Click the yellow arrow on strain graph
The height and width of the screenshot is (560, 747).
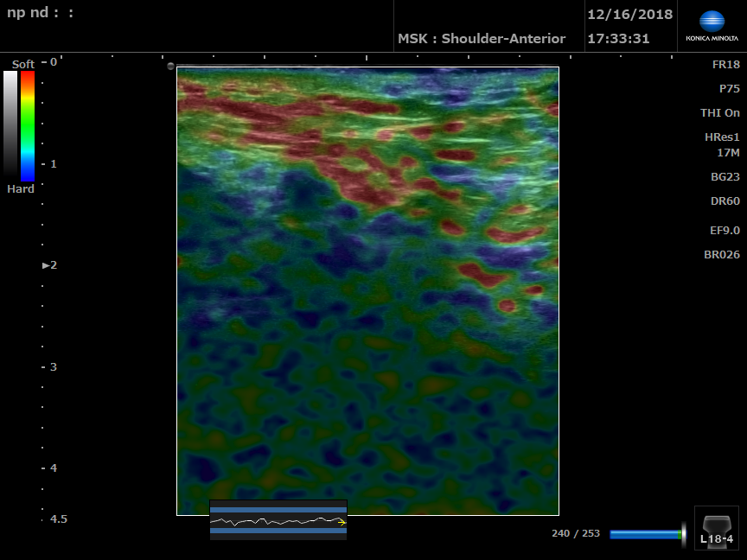pyautogui.click(x=342, y=522)
